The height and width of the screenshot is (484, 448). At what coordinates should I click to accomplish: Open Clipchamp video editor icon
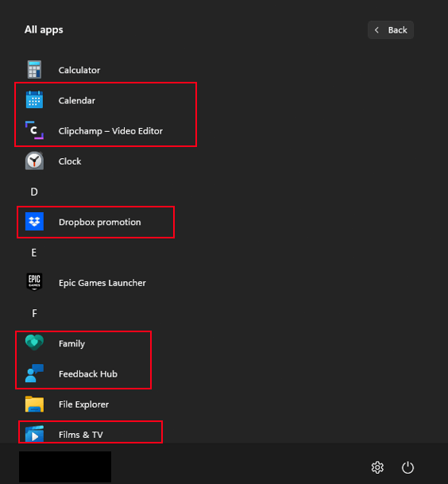(x=34, y=130)
